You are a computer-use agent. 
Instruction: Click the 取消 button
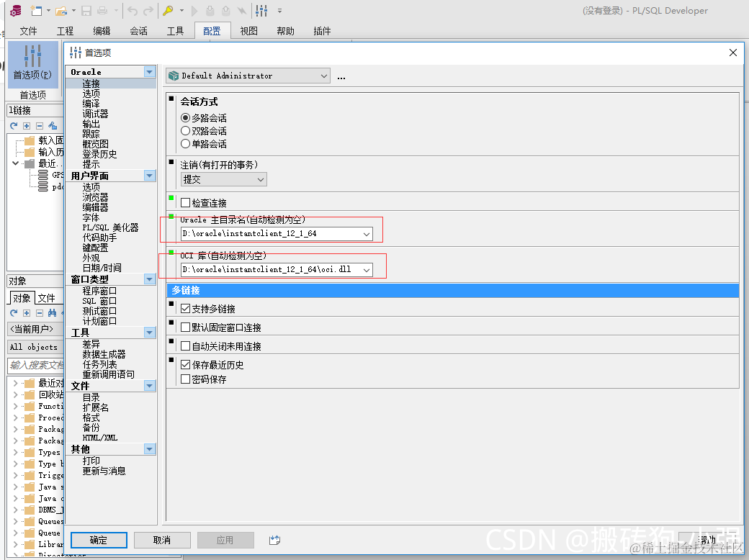pos(162,540)
